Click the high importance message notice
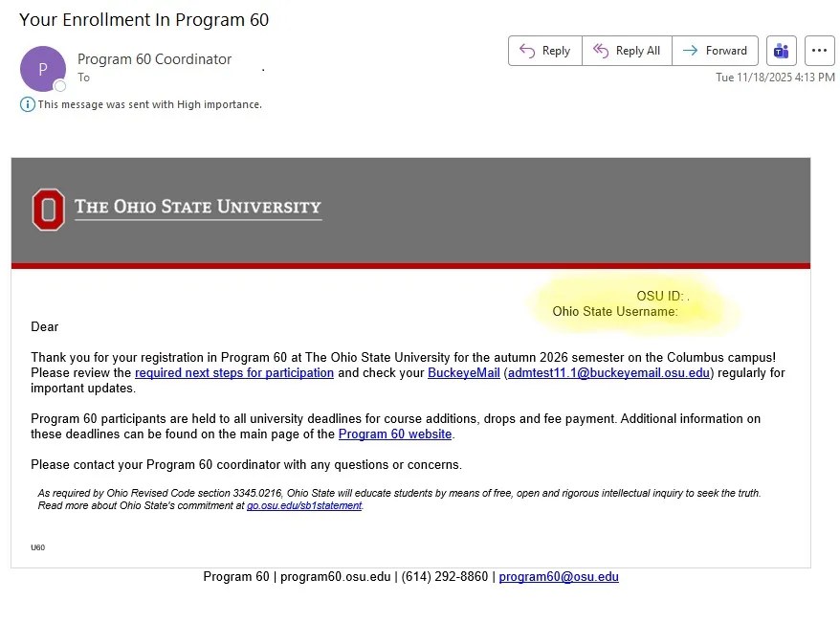The height and width of the screenshot is (623, 840). [x=150, y=104]
